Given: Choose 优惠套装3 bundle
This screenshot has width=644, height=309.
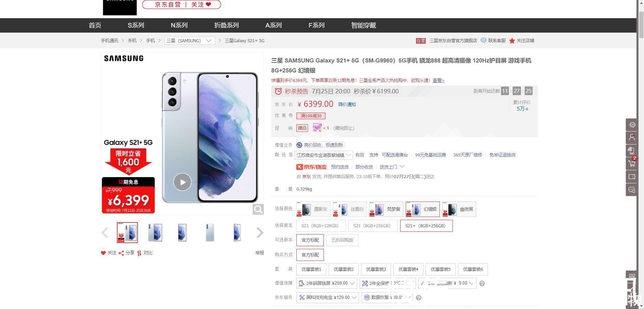Looking at the screenshot, I should [376, 269].
